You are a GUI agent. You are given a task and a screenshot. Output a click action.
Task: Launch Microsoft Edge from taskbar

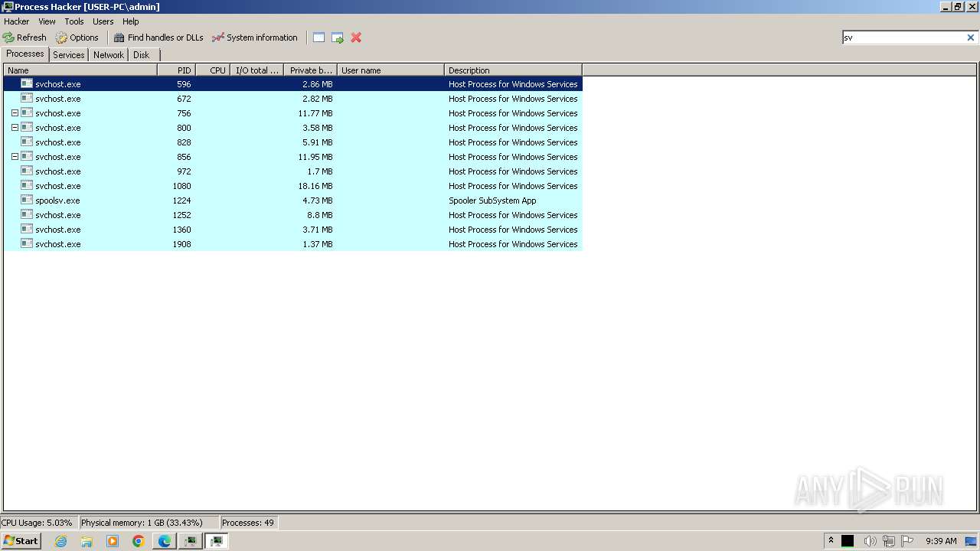pyautogui.click(x=165, y=541)
